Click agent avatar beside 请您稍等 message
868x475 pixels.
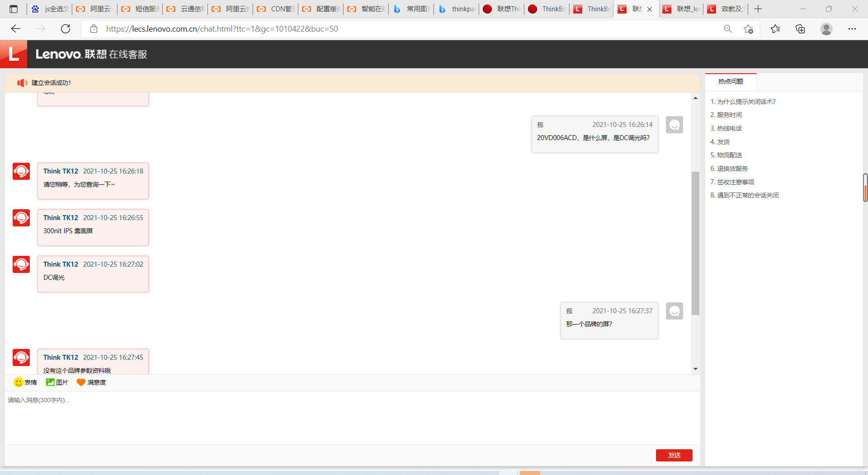[21, 171]
